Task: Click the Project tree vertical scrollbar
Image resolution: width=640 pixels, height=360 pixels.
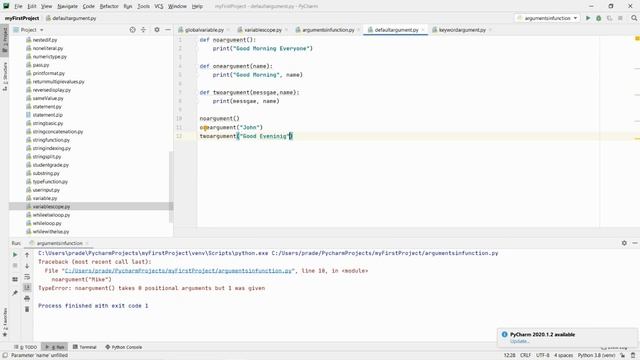Action: tap(171, 187)
